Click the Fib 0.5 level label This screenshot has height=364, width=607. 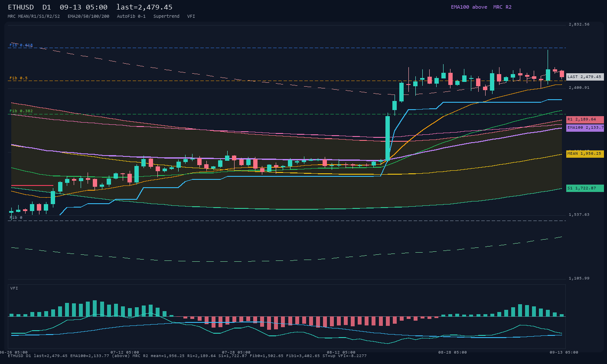coord(19,78)
